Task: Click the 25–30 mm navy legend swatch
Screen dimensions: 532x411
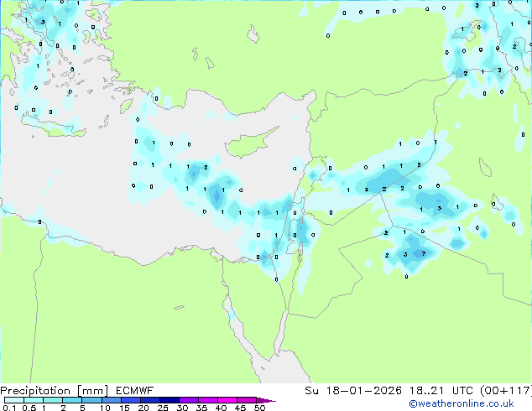Action: pos(169,400)
